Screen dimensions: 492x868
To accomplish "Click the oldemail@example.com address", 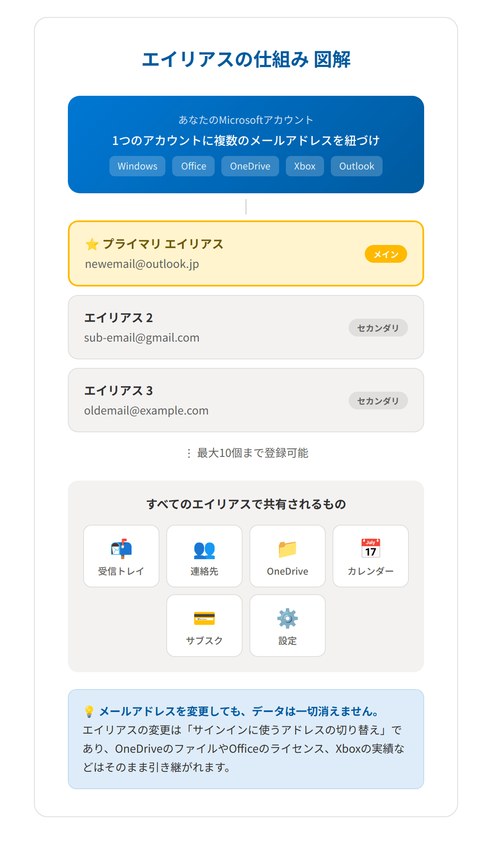I will point(146,411).
